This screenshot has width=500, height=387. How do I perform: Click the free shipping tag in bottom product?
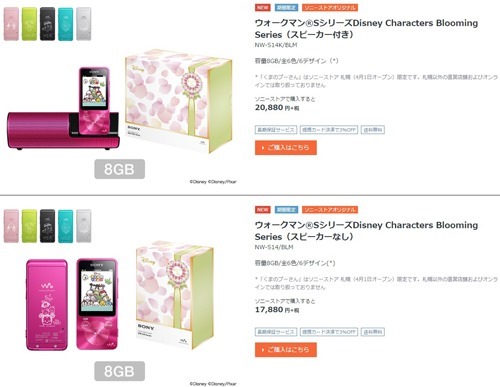click(373, 332)
